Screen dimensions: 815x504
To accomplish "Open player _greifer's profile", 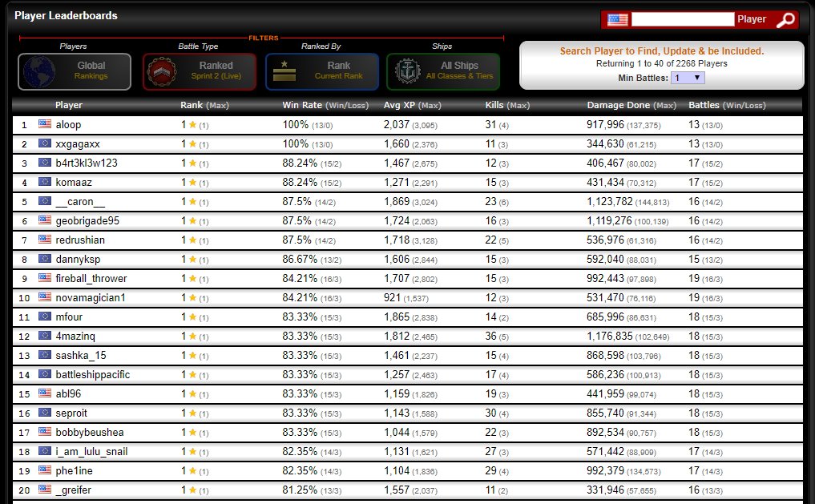I will click(73, 490).
